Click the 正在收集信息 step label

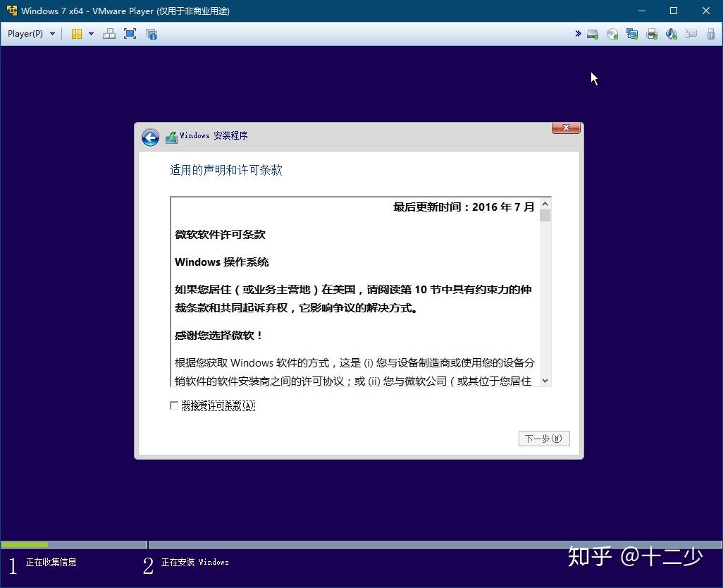51,562
